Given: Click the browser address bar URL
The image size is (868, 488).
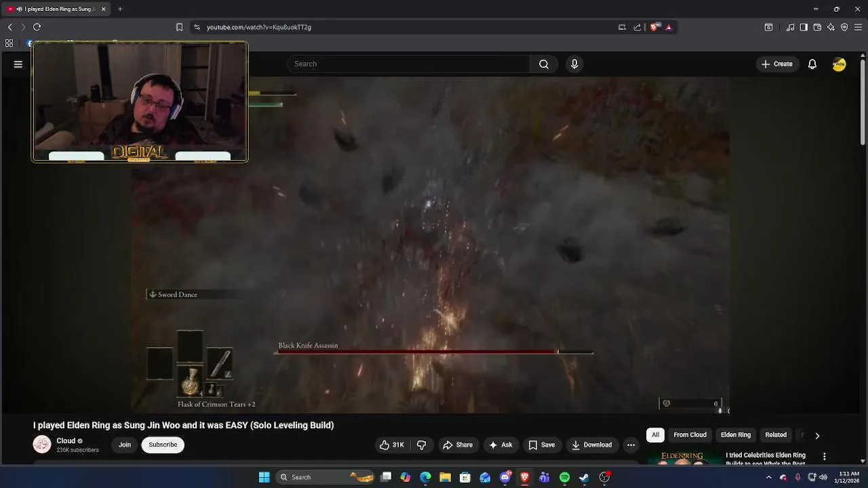Looking at the screenshot, I should point(259,27).
